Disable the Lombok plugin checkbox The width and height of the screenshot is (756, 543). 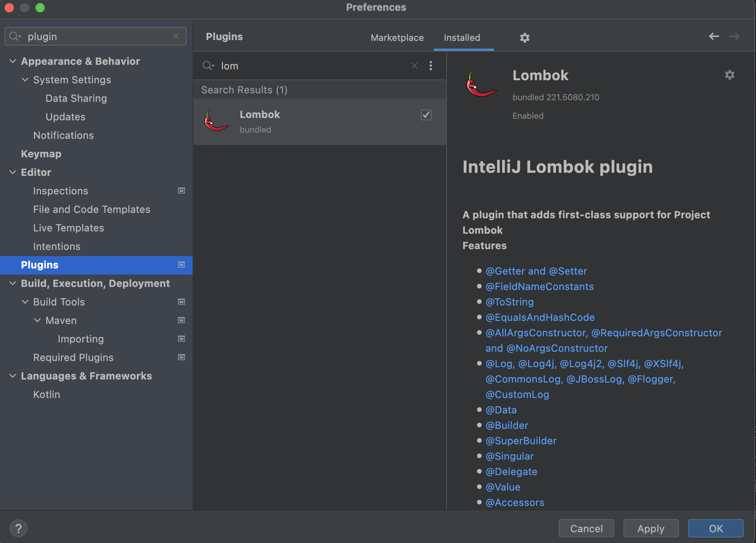[426, 115]
